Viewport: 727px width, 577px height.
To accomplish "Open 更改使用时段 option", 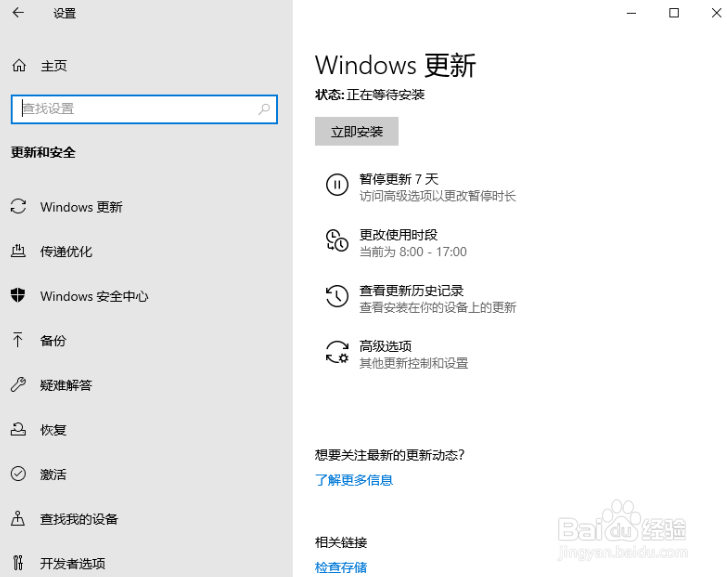I will tap(398, 235).
